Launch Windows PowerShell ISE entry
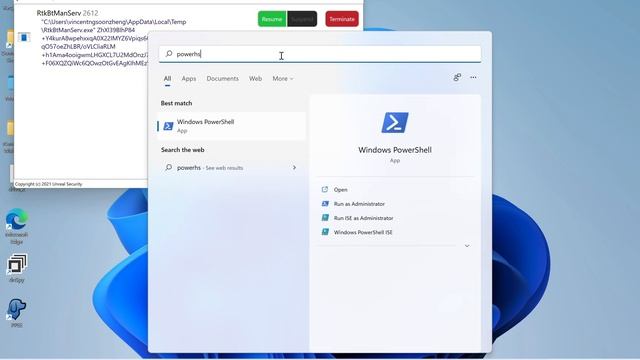 (x=363, y=232)
